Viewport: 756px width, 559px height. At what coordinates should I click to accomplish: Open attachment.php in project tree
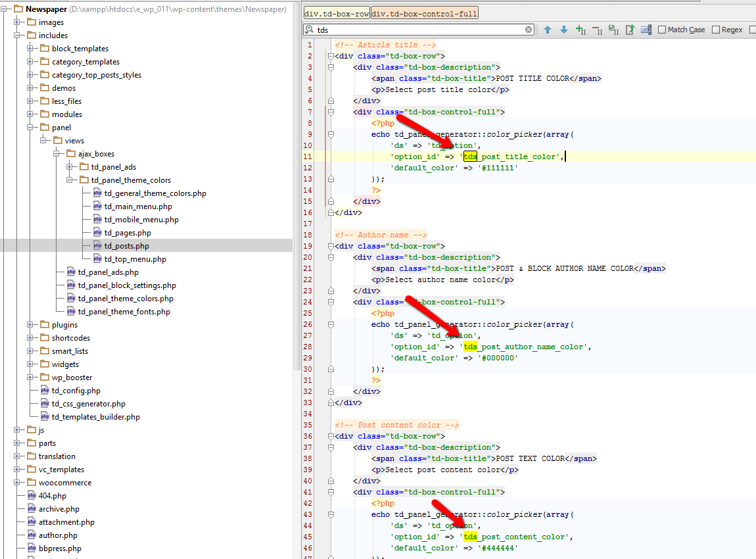(x=66, y=522)
